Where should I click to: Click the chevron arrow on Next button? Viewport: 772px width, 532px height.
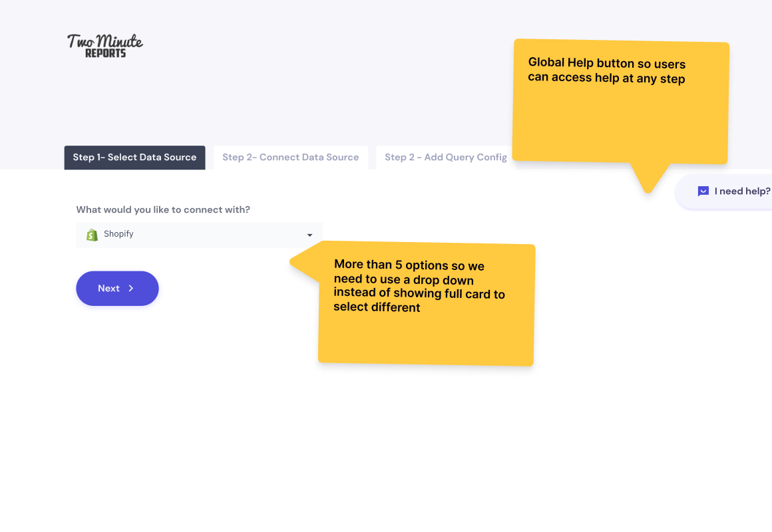pyautogui.click(x=131, y=289)
